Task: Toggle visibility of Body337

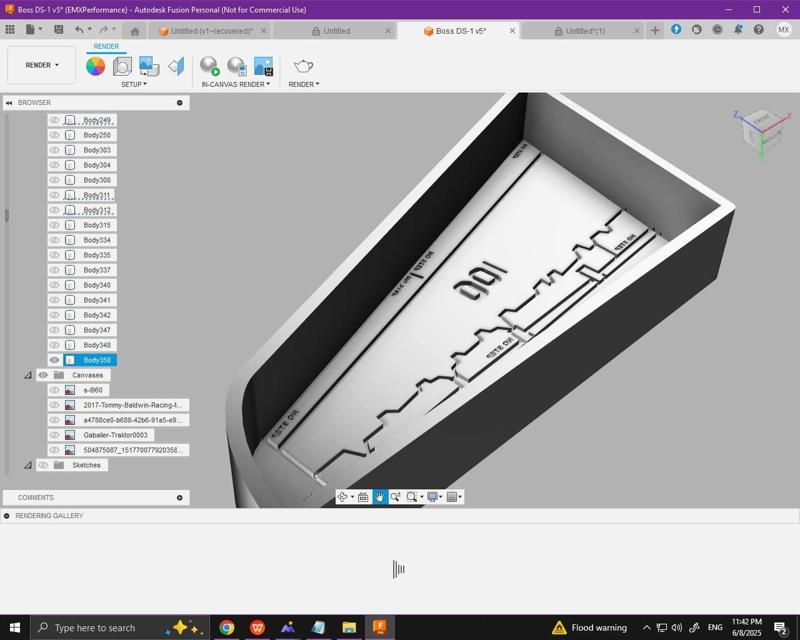Action: [x=54, y=270]
